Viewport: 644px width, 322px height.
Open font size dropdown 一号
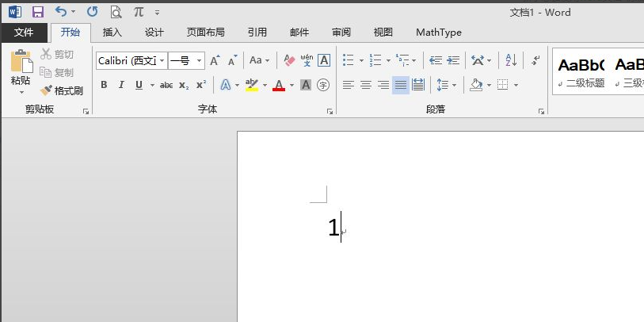199,61
